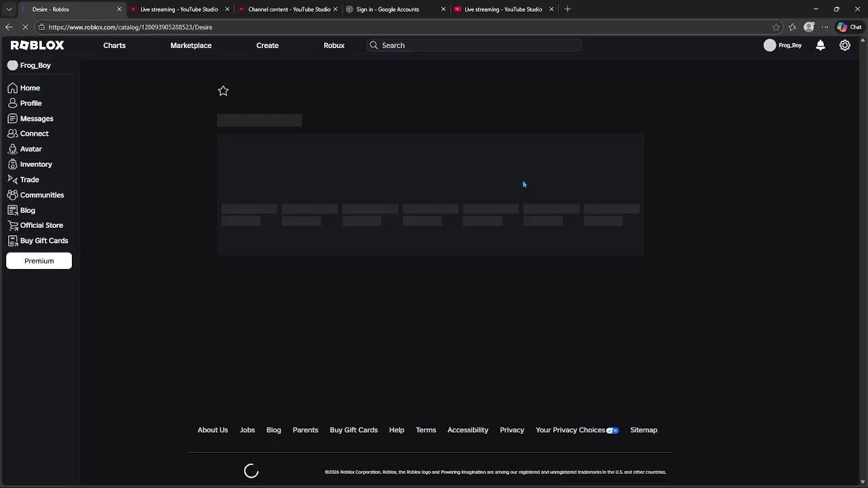Switch to the last Live streaming YouTube Studio tab
Image resolution: width=868 pixels, height=488 pixels.
point(503,9)
